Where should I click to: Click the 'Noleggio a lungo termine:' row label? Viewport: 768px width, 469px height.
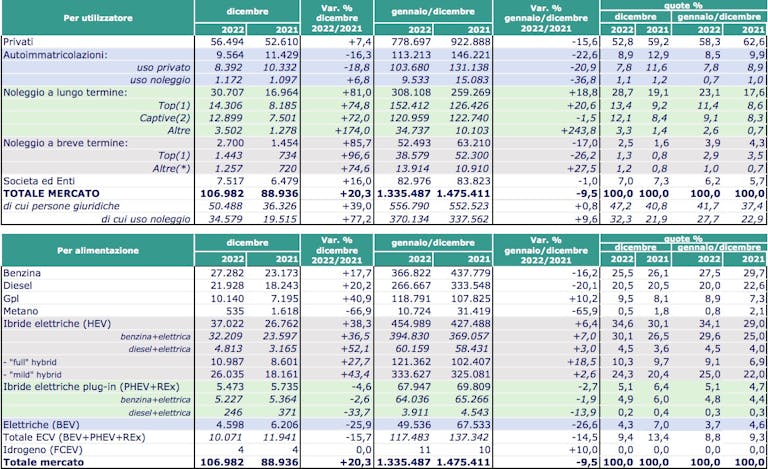pos(65,93)
